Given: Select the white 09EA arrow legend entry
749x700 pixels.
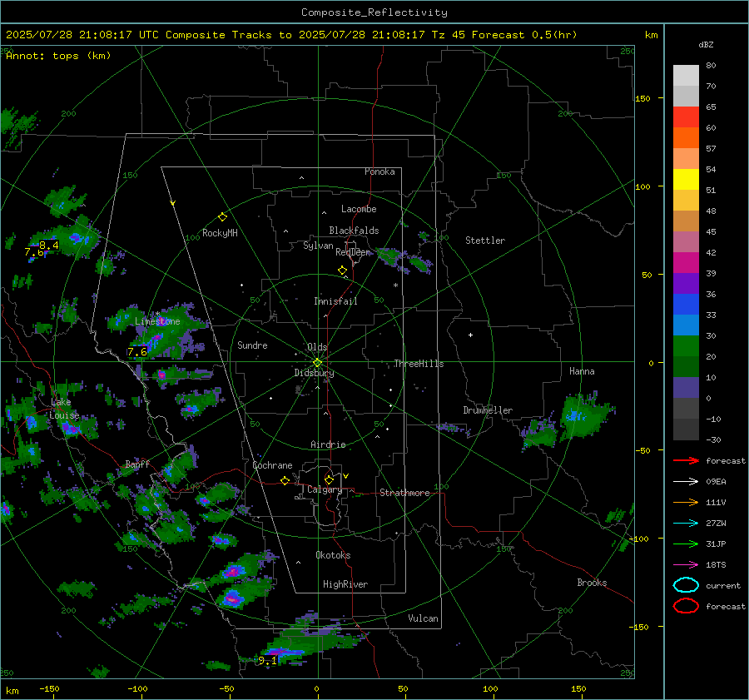Looking at the screenshot, I should point(686,482).
